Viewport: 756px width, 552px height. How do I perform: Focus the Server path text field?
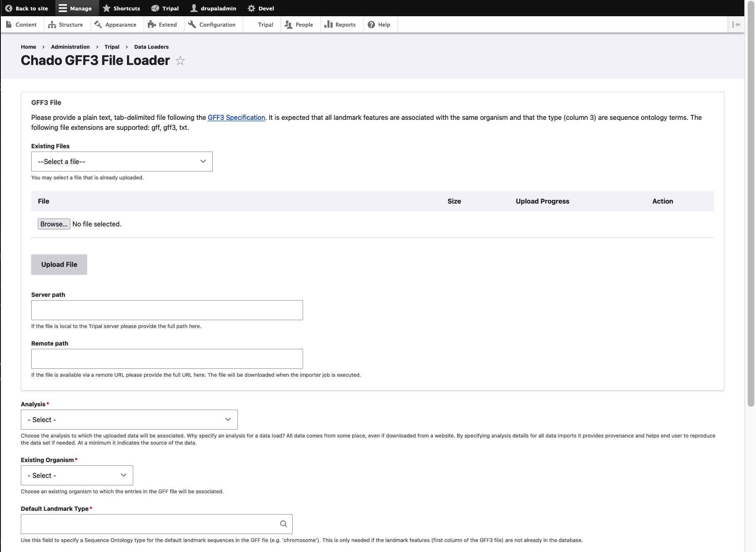point(167,310)
